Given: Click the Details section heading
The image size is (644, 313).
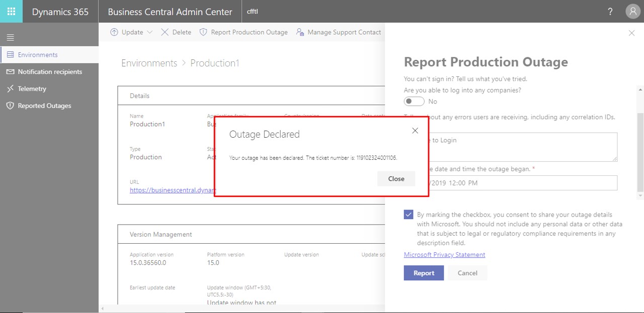Looking at the screenshot, I should [140, 96].
